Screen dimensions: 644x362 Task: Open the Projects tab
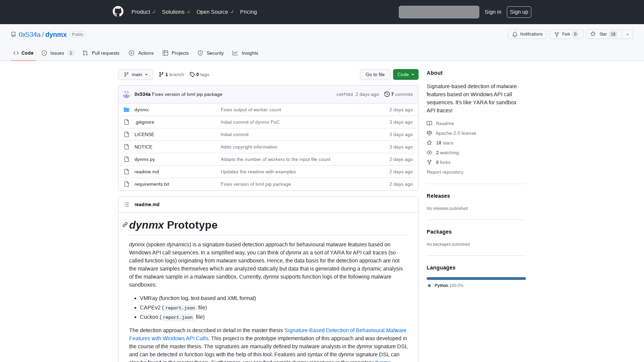(x=176, y=53)
